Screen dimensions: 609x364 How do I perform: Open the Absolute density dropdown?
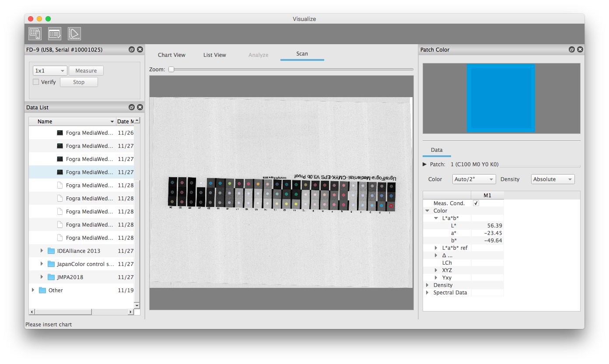553,179
